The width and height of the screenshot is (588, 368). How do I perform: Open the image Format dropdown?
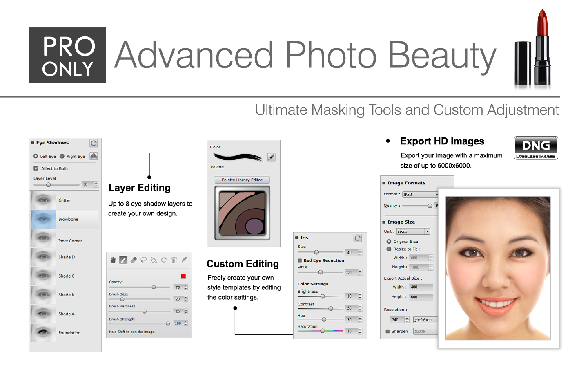(420, 195)
